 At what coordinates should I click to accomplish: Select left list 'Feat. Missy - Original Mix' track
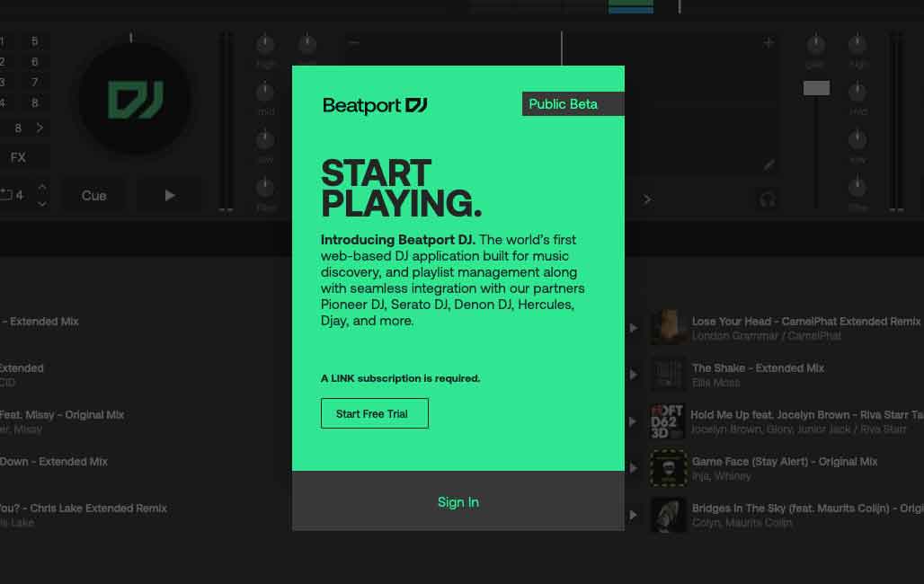(x=62, y=415)
